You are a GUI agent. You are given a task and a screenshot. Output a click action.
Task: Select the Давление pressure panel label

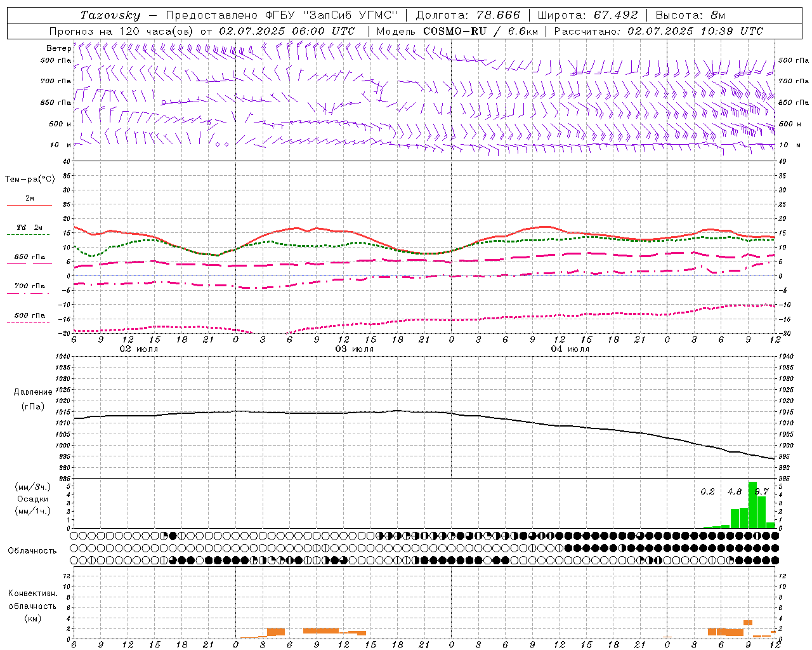[x=33, y=392]
